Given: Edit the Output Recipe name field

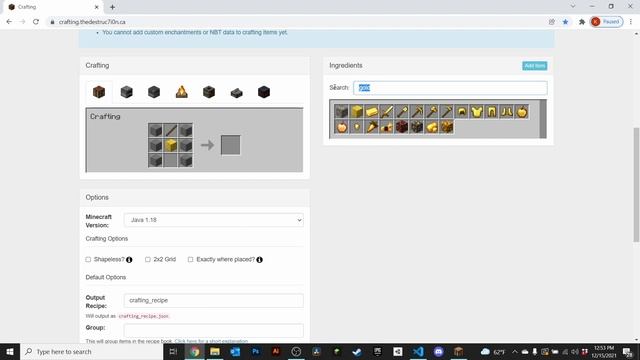Looking at the screenshot, I should (x=214, y=300).
